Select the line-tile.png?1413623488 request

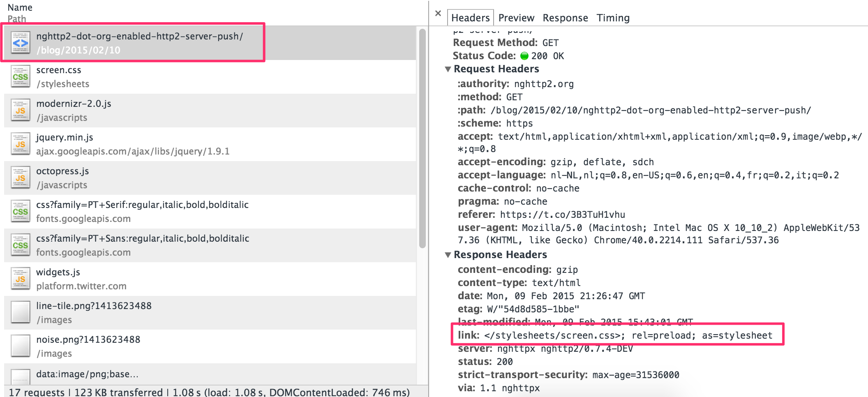pyautogui.click(x=210, y=313)
